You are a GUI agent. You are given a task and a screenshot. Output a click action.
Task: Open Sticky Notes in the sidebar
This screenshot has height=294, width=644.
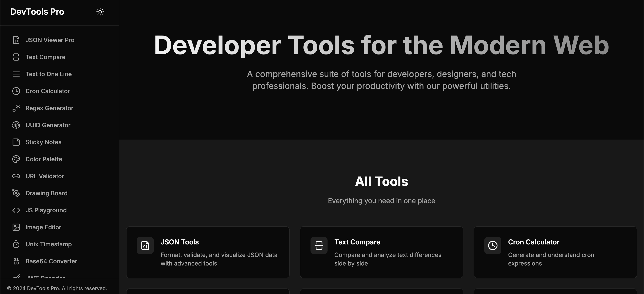coord(43,142)
